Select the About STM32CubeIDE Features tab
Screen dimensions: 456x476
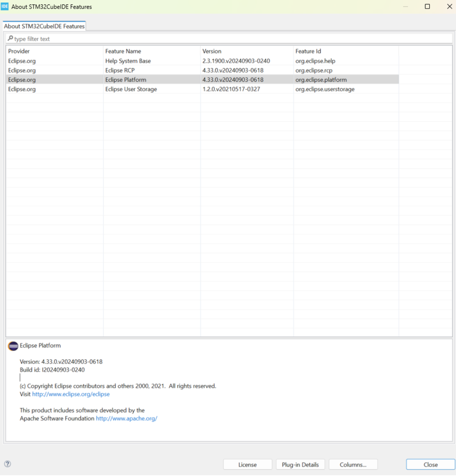click(x=44, y=26)
